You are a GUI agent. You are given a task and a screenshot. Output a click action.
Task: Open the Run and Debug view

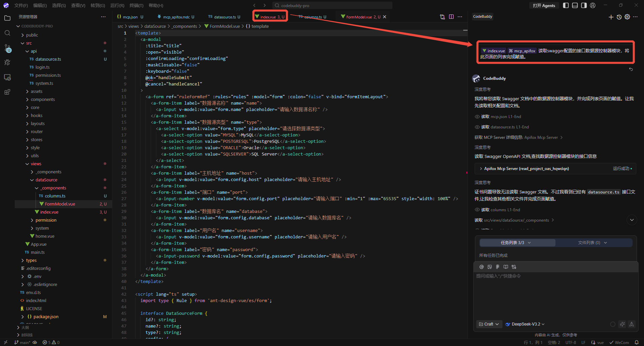click(7, 63)
